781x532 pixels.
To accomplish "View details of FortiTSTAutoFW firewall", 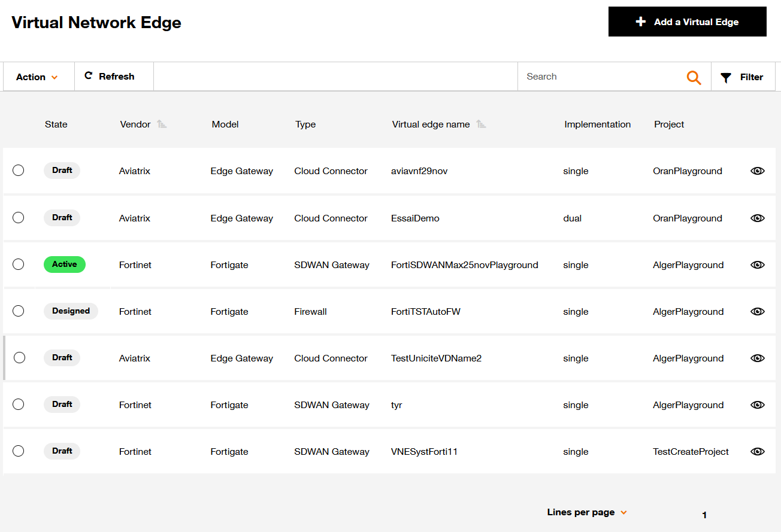I will click(757, 311).
